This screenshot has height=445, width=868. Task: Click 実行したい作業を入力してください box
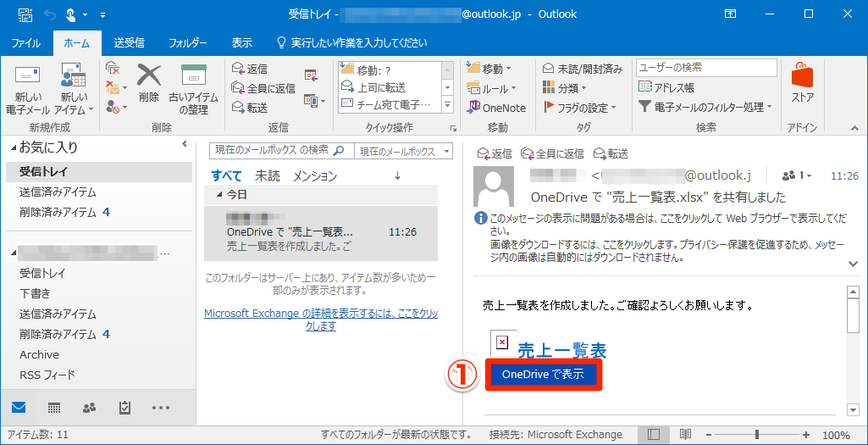click(x=352, y=42)
